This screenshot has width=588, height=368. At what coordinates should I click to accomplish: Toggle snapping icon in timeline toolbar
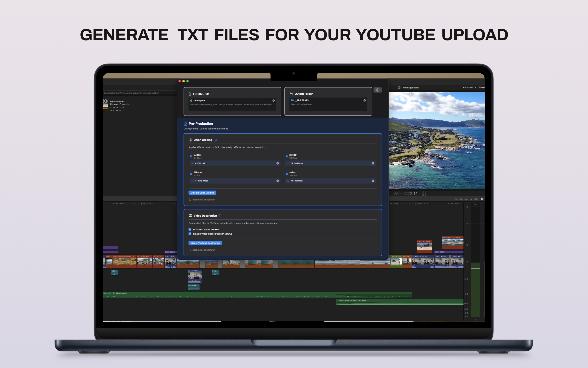(461, 199)
